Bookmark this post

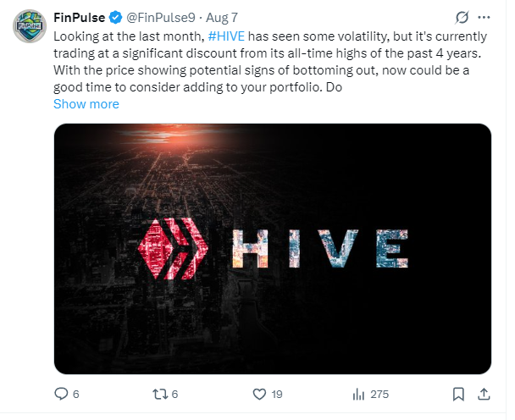pos(458,394)
